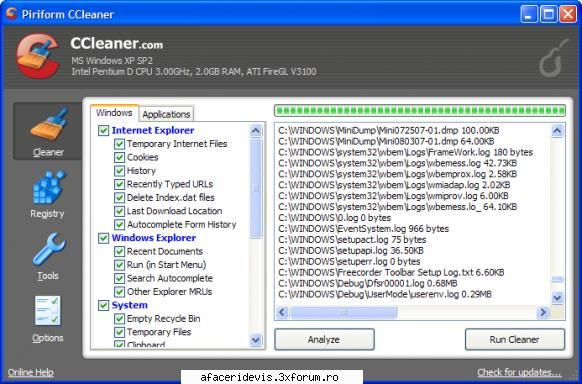Select the wmiadap.log 2.02KB line
This screenshot has height=384, width=582.
point(394,185)
